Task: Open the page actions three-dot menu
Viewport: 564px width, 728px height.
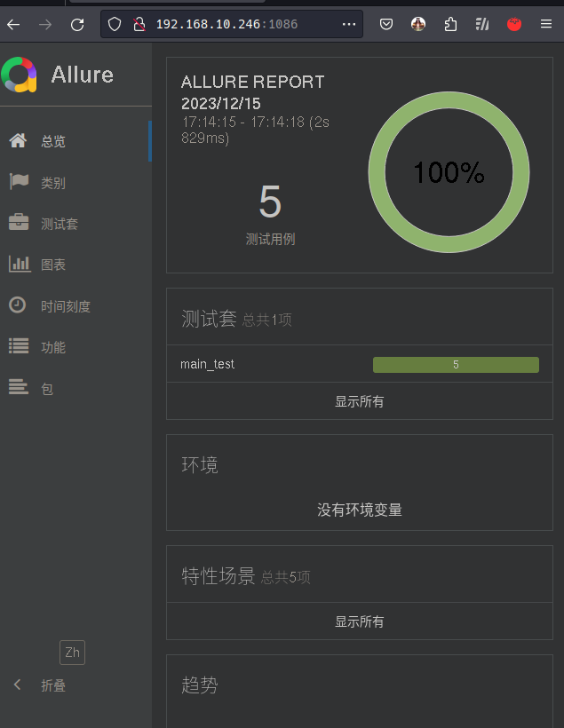Action: pyautogui.click(x=348, y=24)
